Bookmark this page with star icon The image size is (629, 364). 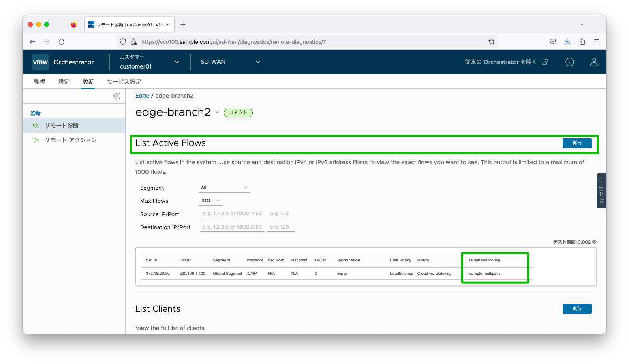[492, 41]
